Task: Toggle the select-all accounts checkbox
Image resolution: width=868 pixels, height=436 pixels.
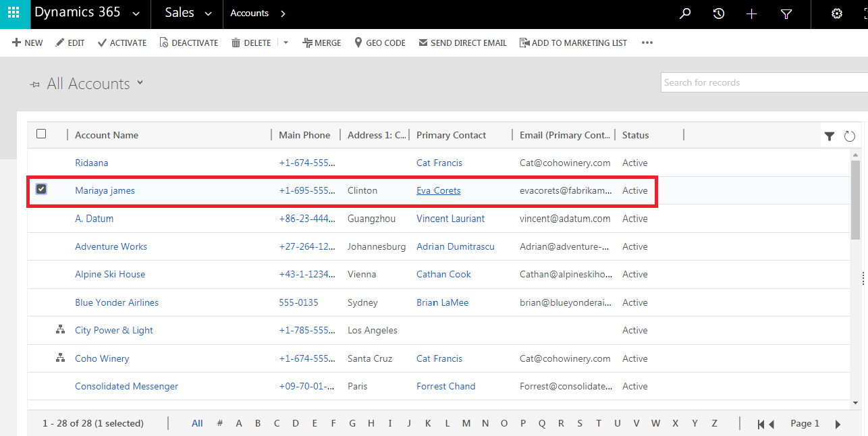Action: 41,134
